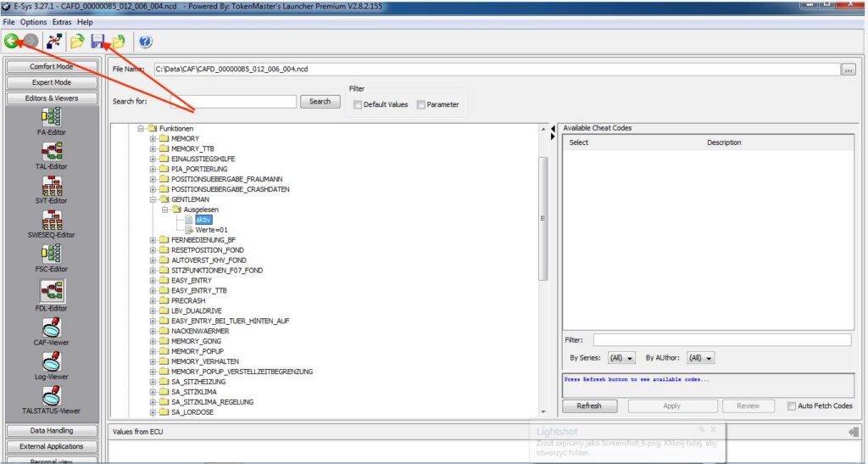The image size is (868, 464).
Task: Click the File Name path field
Action: [497, 70]
